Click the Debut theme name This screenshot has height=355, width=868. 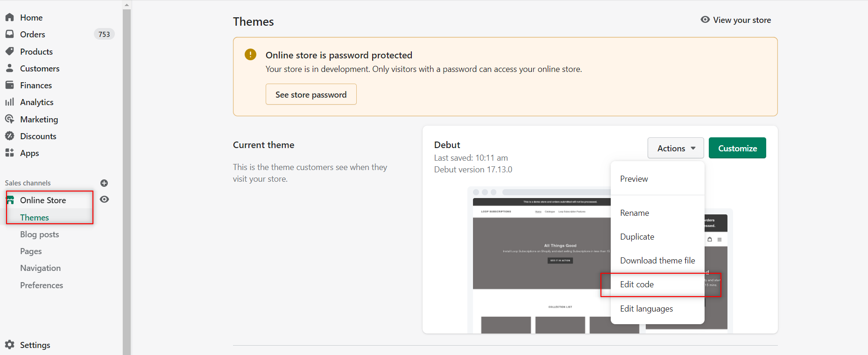tap(447, 145)
